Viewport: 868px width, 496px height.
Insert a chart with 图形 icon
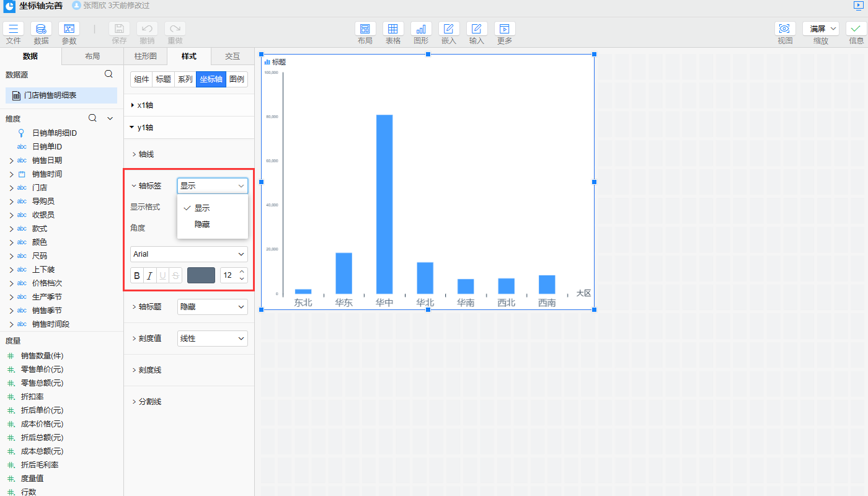[x=421, y=29]
